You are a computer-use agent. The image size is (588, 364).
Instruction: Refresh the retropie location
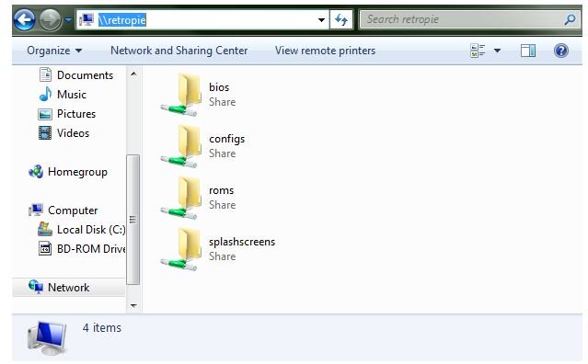(x=341, y=19)
